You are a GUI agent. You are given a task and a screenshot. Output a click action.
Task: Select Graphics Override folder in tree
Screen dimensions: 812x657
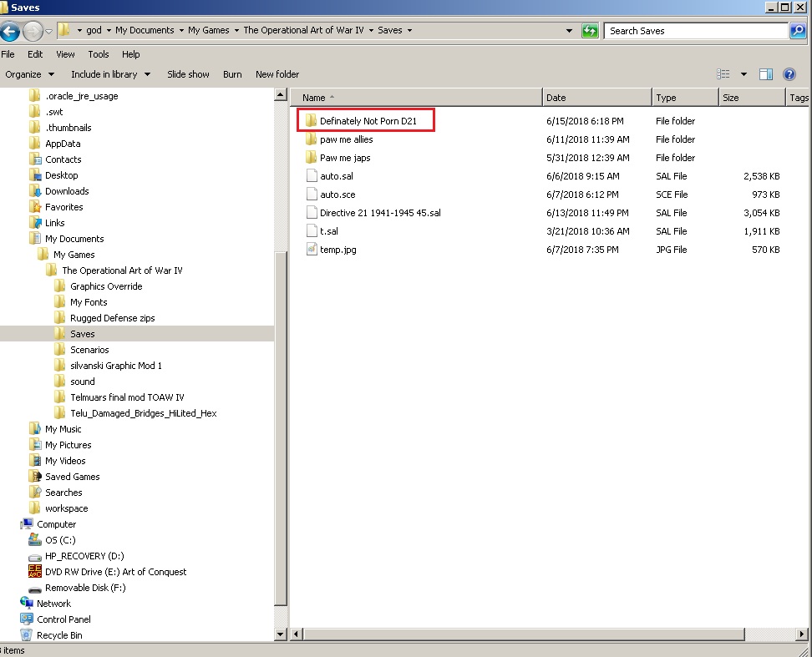[98, 286]
